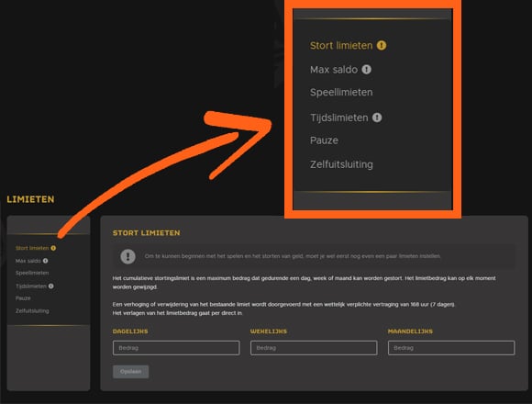The image size is (532, 404).
Task: Click Zelfuitsluiting in the enlarged menu
Action: pyautogui.click(x=341, y=164)
